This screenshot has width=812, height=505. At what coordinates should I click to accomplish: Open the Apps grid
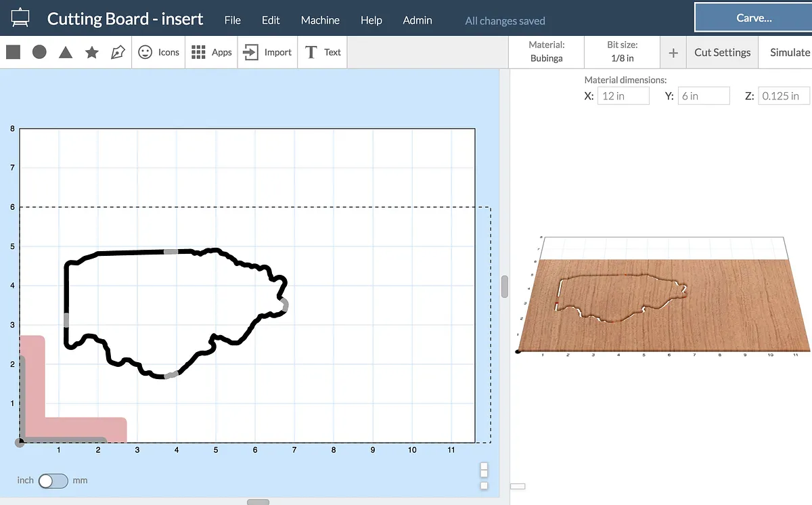[x=211, y=52]
